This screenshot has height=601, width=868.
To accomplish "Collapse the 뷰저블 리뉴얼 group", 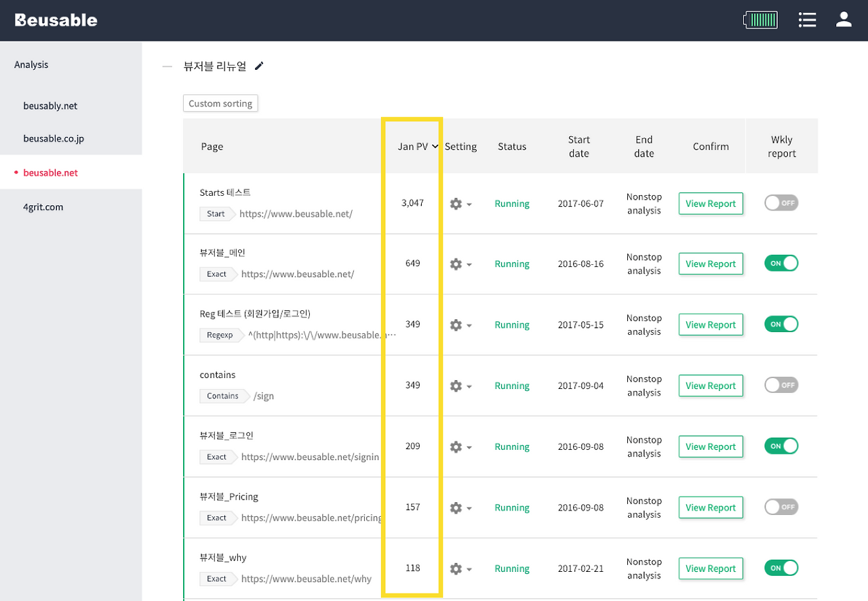I will 167,66.
